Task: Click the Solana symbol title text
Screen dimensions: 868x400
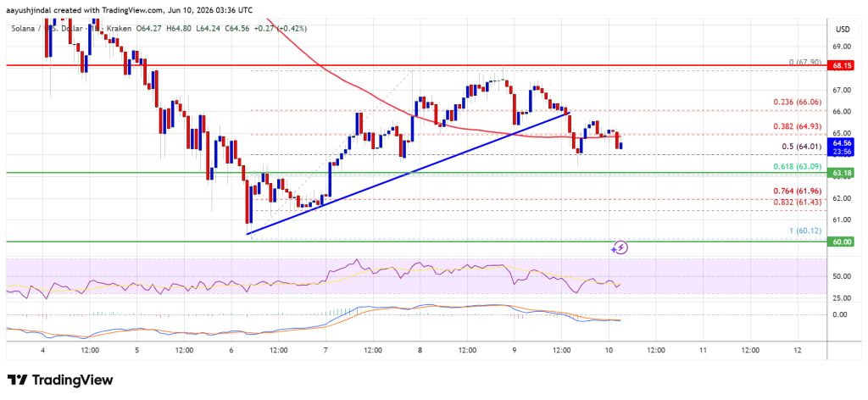Action: coord(23,28)
